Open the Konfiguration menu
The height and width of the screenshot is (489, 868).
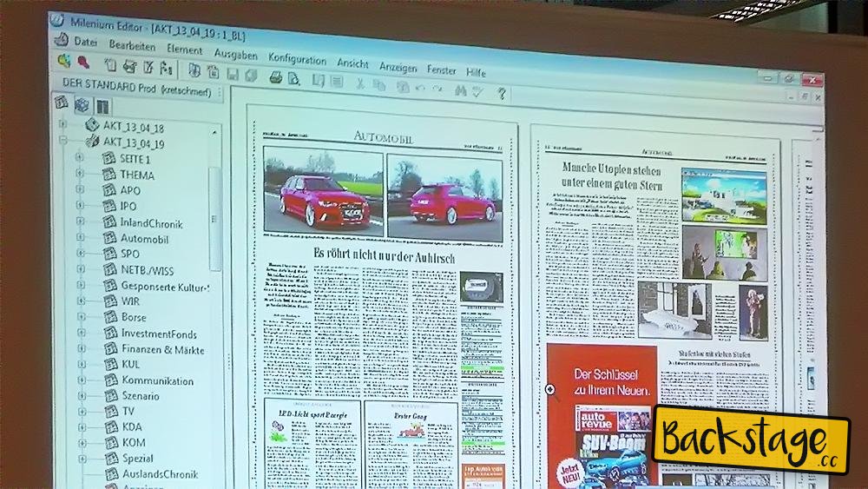(297, 59)
